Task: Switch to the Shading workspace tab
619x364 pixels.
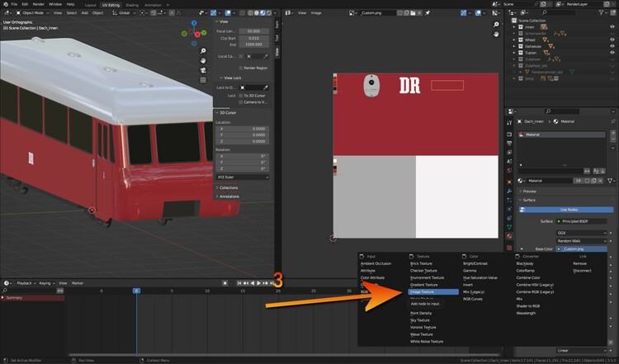Action: tap(131, 4)
